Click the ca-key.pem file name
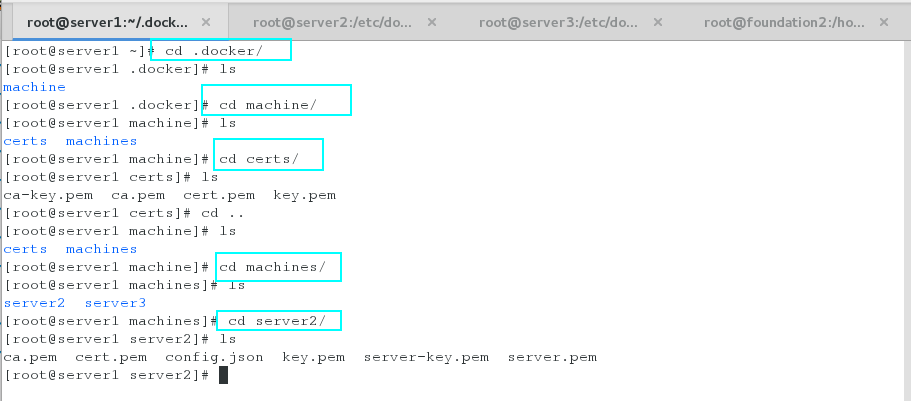Image resolution: width=911 pixels, height=401 pixels. (48, 195)
